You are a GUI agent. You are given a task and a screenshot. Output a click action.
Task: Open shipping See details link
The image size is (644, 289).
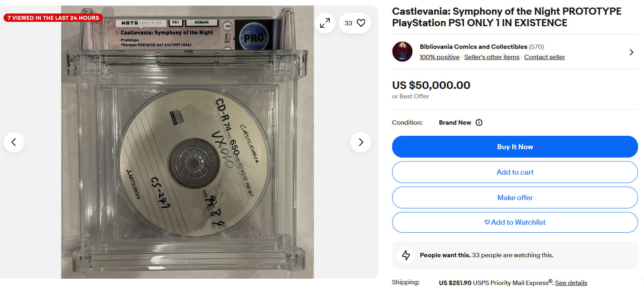tap(571, 283)
